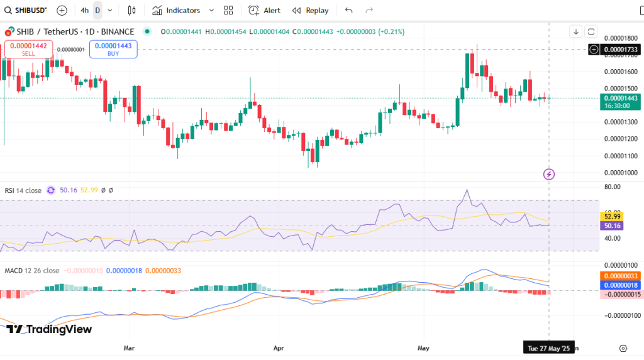Redo the last chart action
The width and height of the screenshot is (644, 360).
click(369, 10)
